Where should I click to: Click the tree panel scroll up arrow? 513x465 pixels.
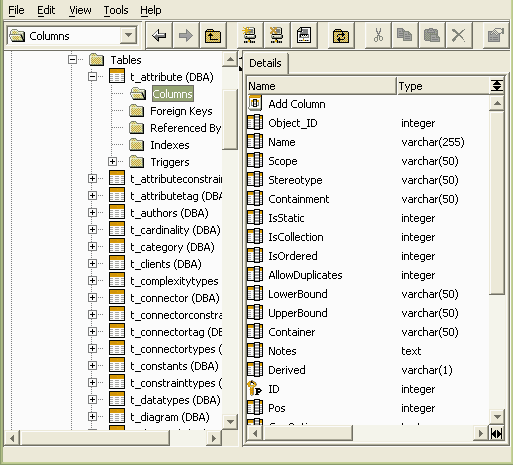pyautogui.click(x=230, y=60)
